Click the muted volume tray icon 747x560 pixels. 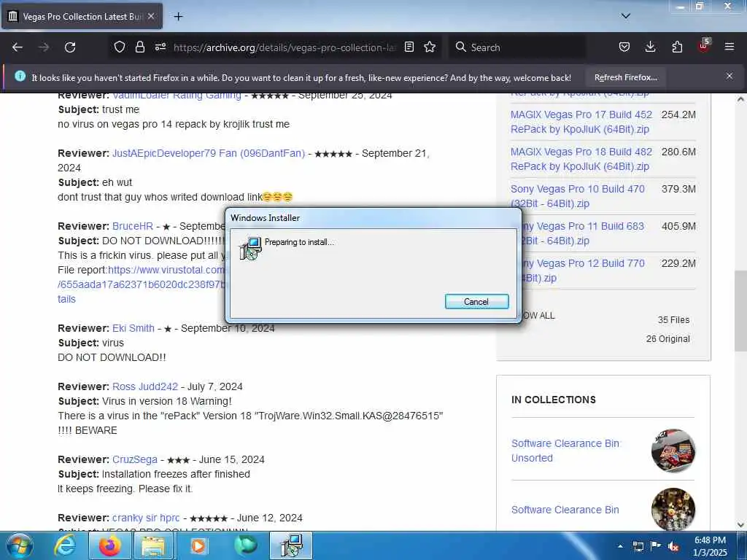click(673, 546)
